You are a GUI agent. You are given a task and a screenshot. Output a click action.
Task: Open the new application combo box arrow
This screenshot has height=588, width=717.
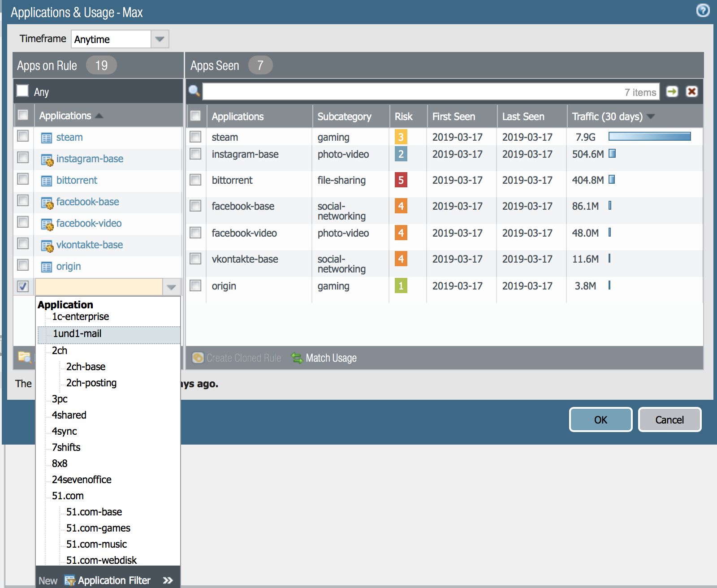(x=171, y=287)
